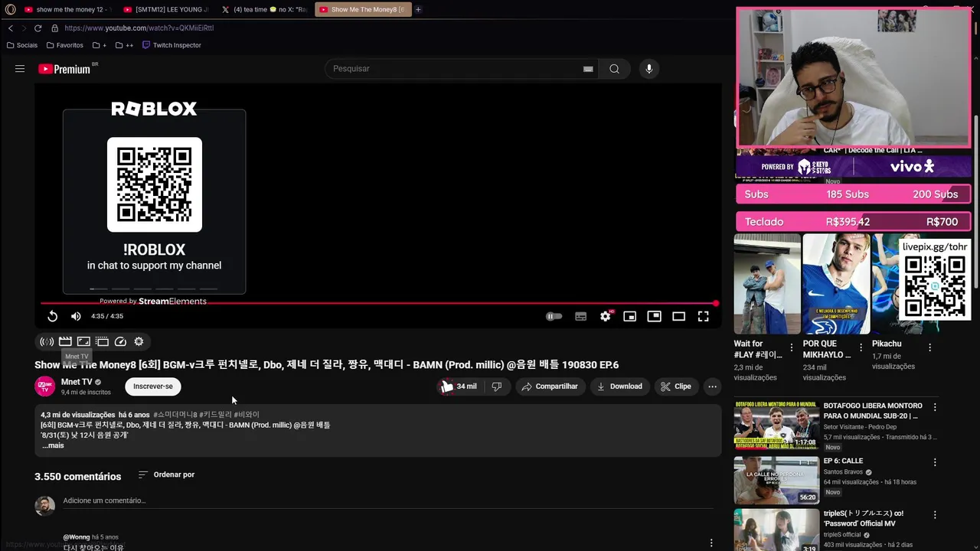The width and height of the screenshot is (980, 551).
Task: Open the Twitch Inspector bookmark
Action: [x=171, y=45]
